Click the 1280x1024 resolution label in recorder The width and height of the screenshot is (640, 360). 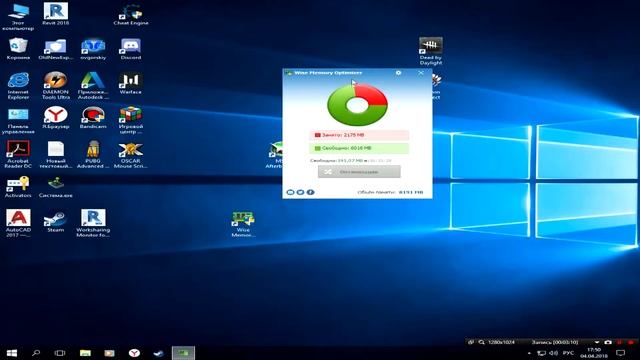coord(501,342)
